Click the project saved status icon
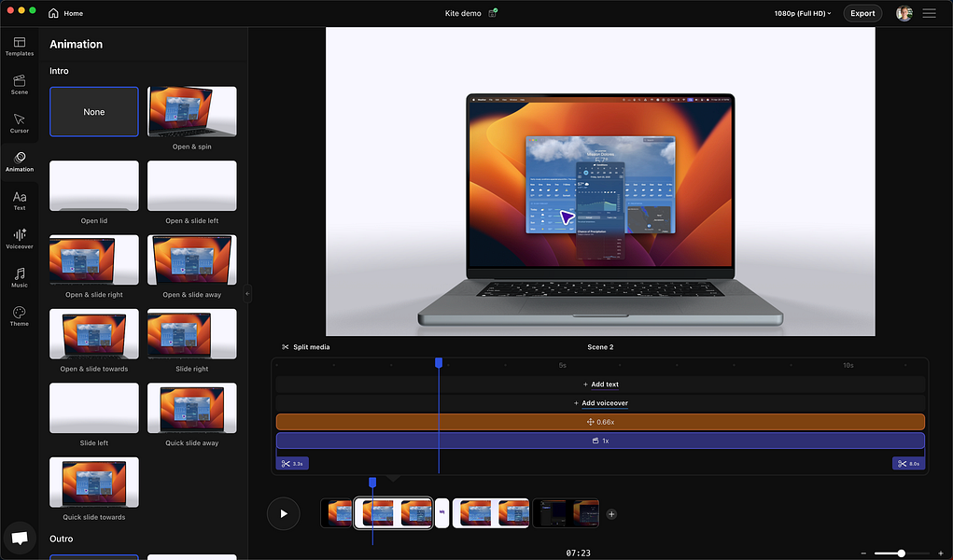The height and width of the screenshot is (560, 953). tap(493, 13)
